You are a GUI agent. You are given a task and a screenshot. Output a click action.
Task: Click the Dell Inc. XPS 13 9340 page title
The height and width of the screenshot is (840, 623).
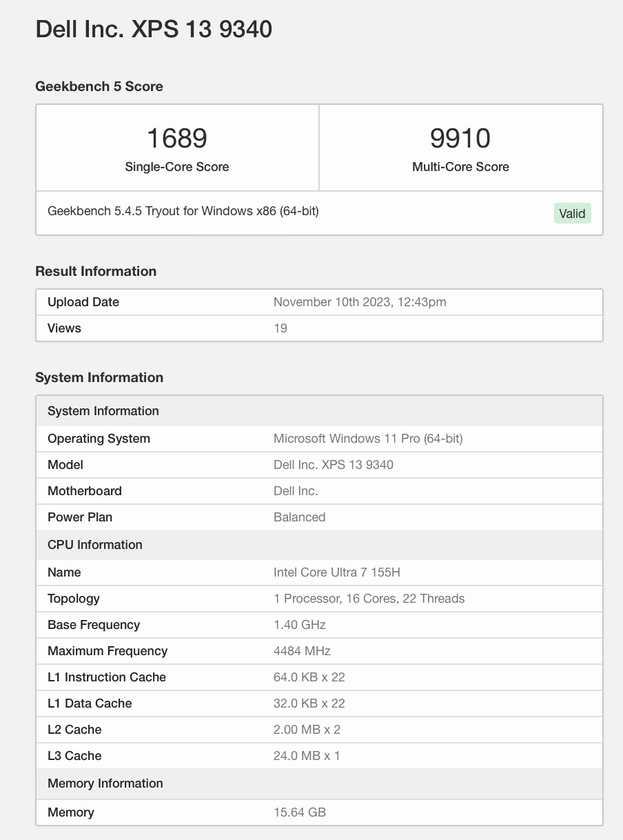(x=154, y=29)
